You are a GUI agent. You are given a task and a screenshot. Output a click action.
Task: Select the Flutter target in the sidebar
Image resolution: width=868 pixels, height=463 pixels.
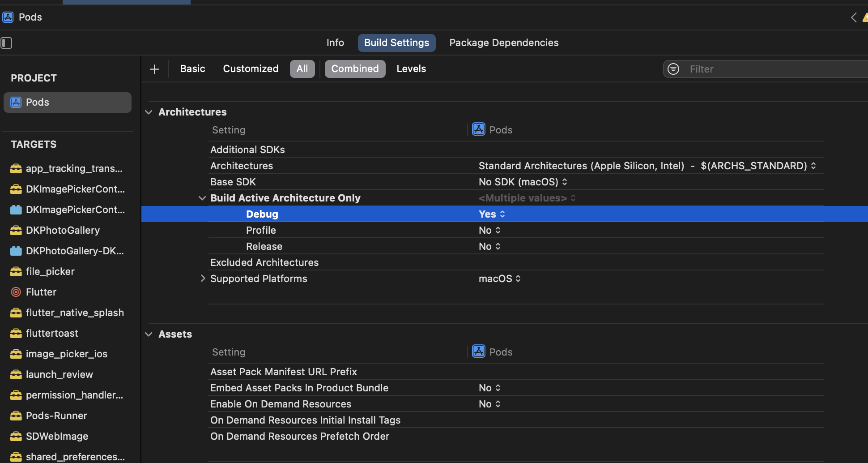[x=41, y=292]
